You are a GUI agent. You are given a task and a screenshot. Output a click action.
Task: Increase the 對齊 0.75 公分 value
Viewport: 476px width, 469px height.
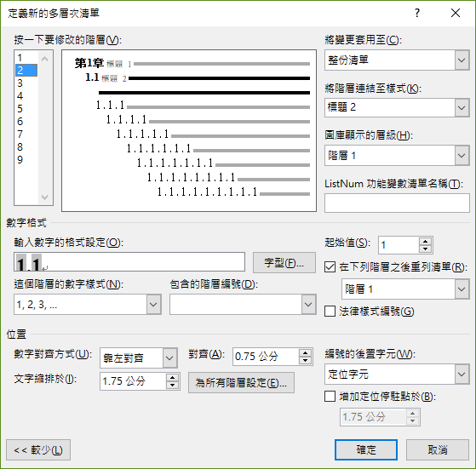point(305,352)
